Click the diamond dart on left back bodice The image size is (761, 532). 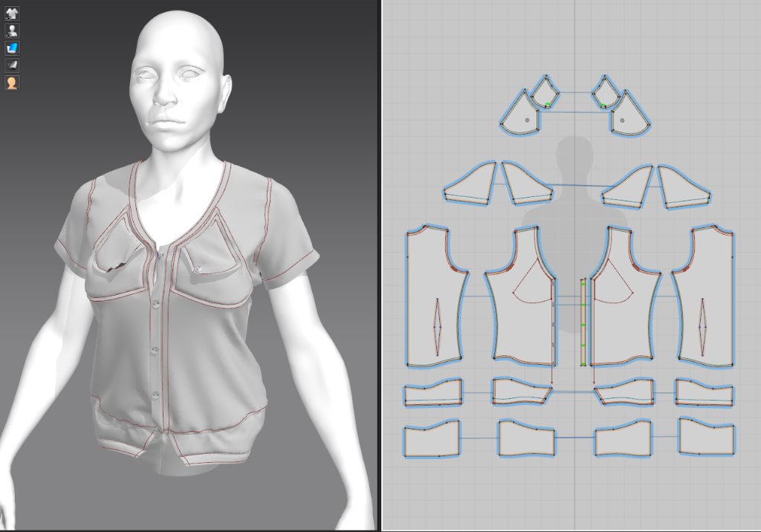438,327
